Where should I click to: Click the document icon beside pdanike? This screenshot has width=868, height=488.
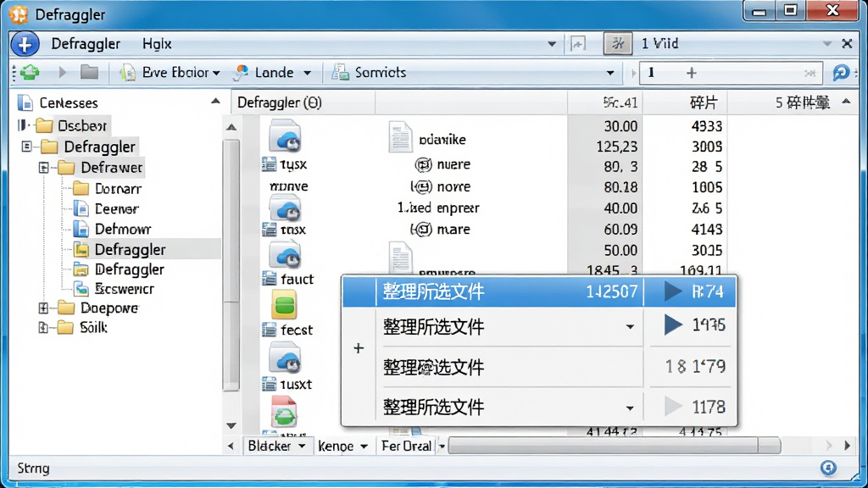(x=400, y=136)
